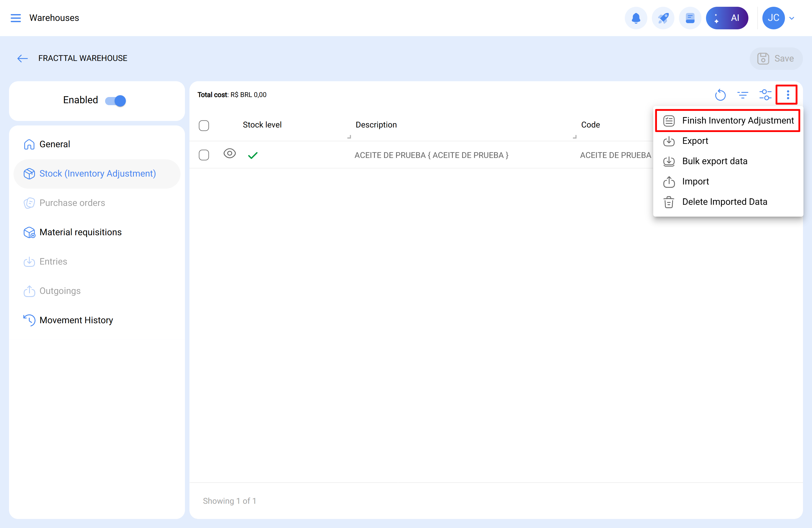Check the select-all header checkbox
The width and height of the screenshot is (812, 528).
coord(204,125)
